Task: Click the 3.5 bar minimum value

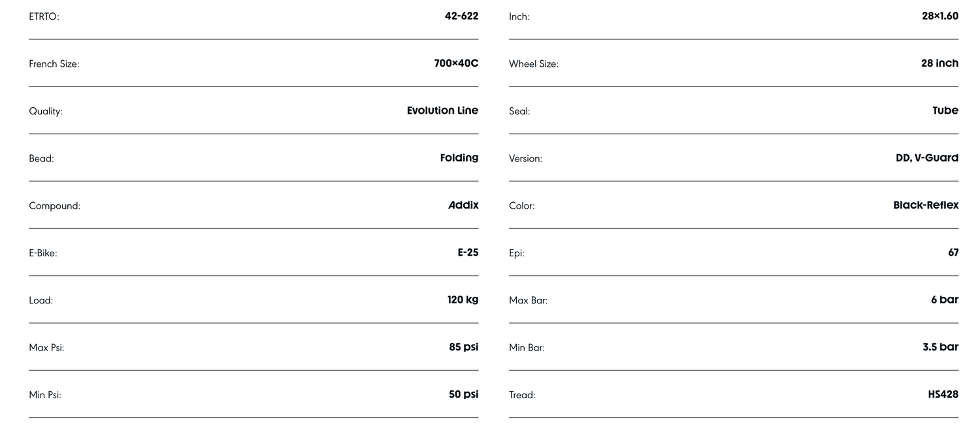Action: 940,347
